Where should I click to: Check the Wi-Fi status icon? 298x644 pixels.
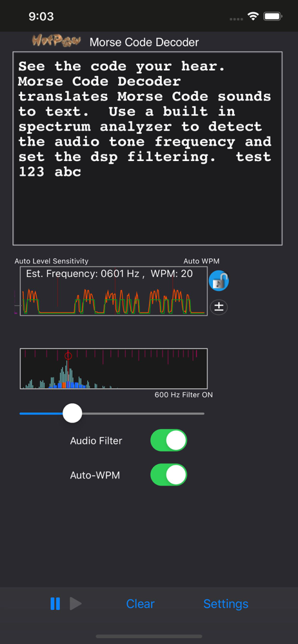253,17
